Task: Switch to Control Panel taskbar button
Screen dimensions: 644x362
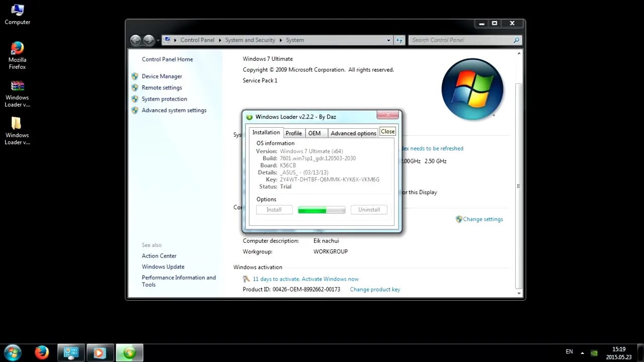Action: (71, 353)
